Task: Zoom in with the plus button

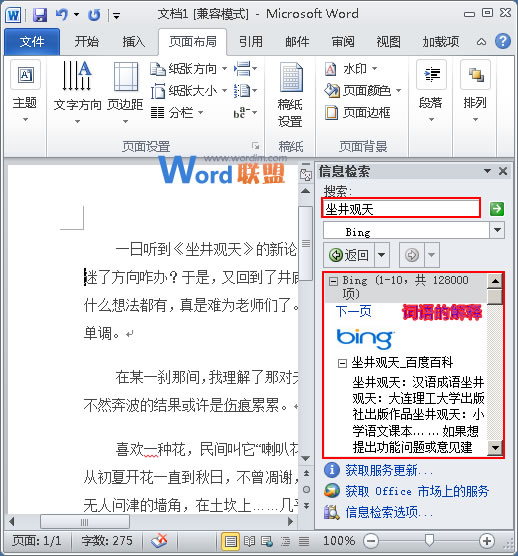Action: coord(486,541)
